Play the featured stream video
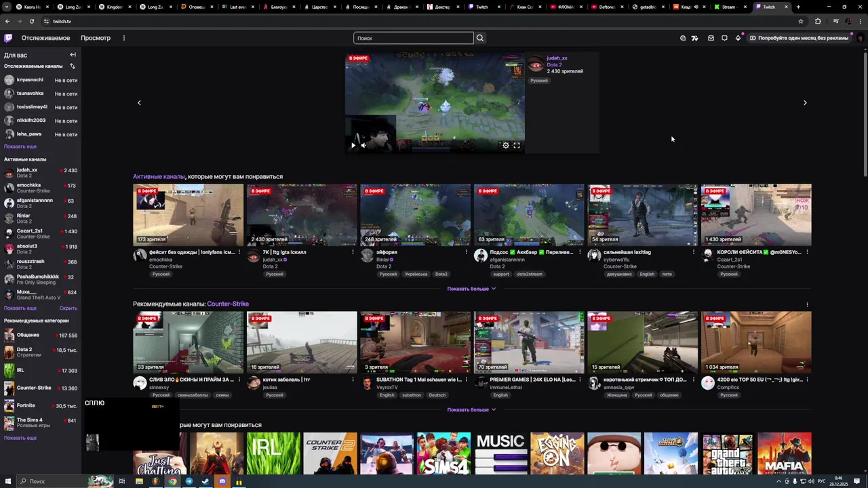Image resolution: width=868 pixels, height=488 pixels. tap(353, 145)
